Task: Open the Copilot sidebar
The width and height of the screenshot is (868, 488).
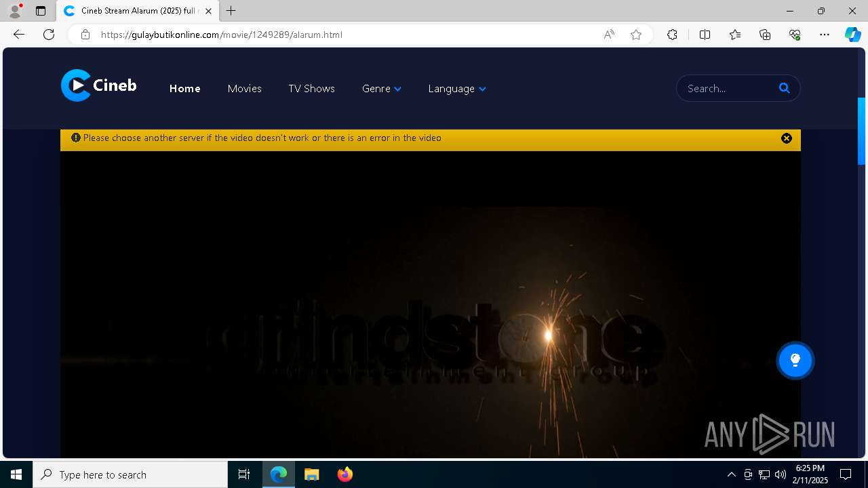Action: pyautogui.click(x=852, y=35)
